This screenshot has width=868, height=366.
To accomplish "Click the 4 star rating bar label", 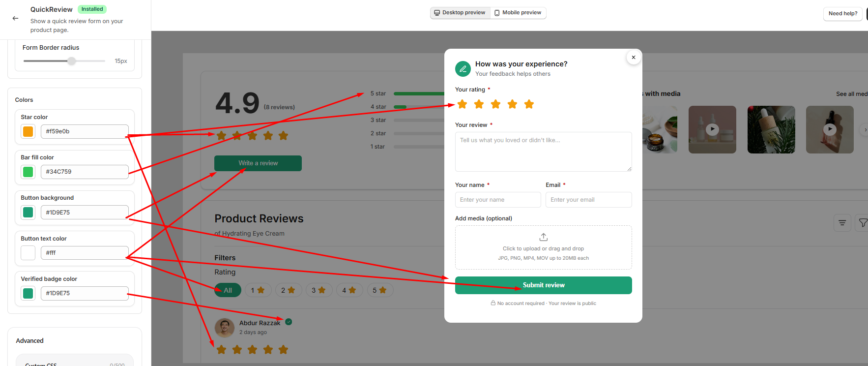I will point(378,107).
